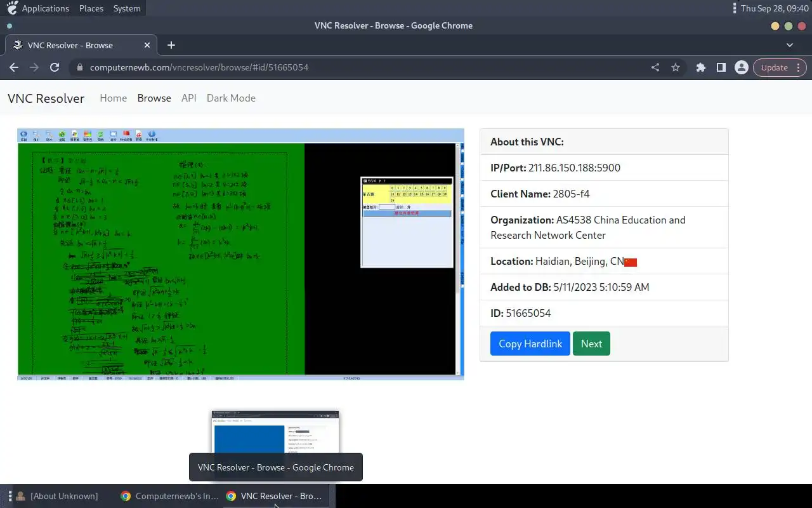Select the Location Haidian, Beijing text
Image resolution: width=812 pixels, height=508 pixels.
pyautogui.click(x=580, y=261)
